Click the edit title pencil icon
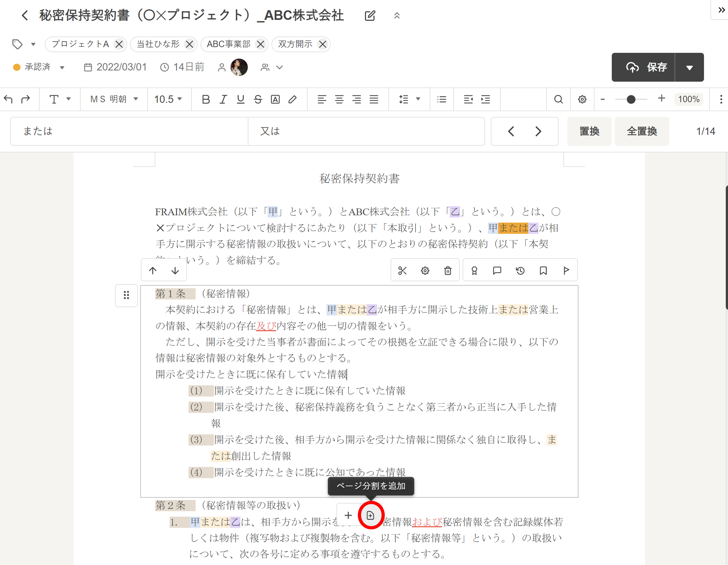 pos(370,16)
